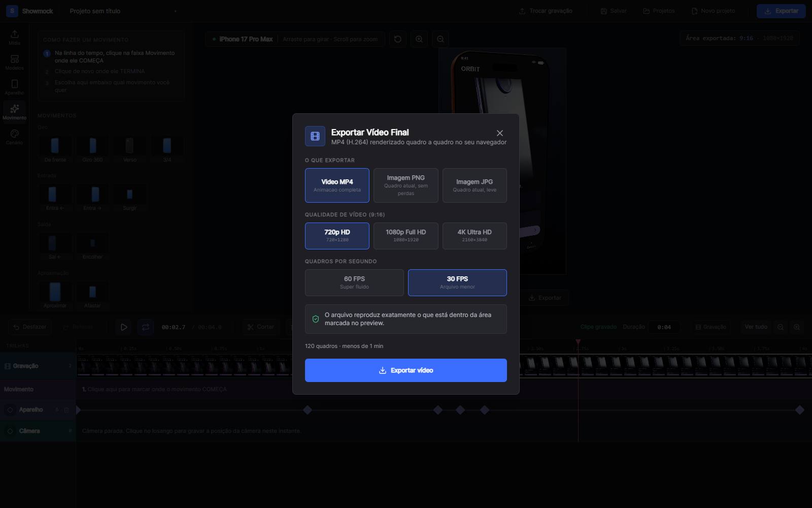Select Aproximar movement thumbnail
The image size is (812, 508).
(55, 295)
